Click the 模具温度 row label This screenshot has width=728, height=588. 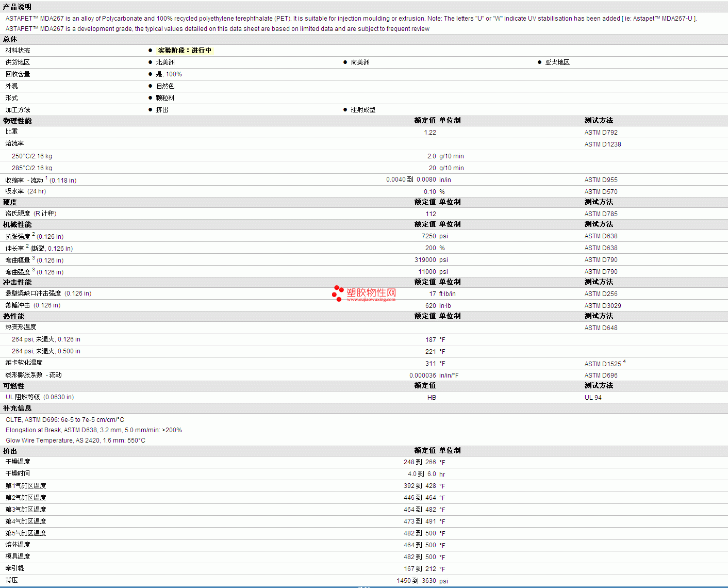coord(18,557)
